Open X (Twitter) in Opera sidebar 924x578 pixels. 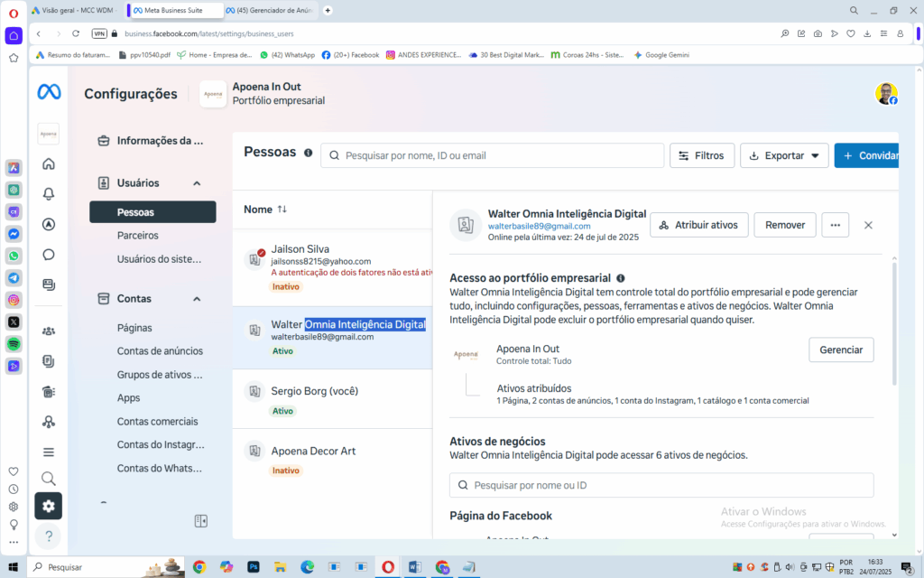point(14,322)
